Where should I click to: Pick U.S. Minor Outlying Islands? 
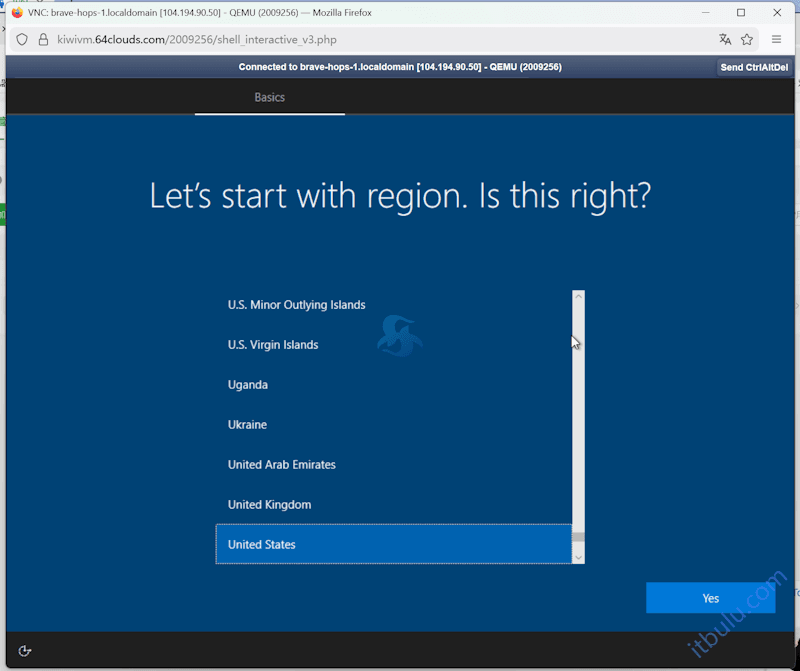394,305
